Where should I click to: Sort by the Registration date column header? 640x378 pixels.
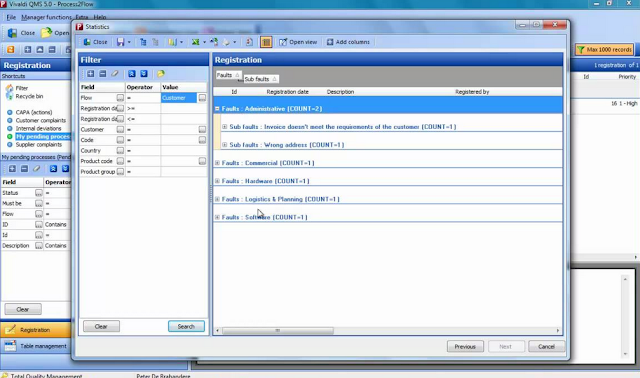(x=287, y=92)
